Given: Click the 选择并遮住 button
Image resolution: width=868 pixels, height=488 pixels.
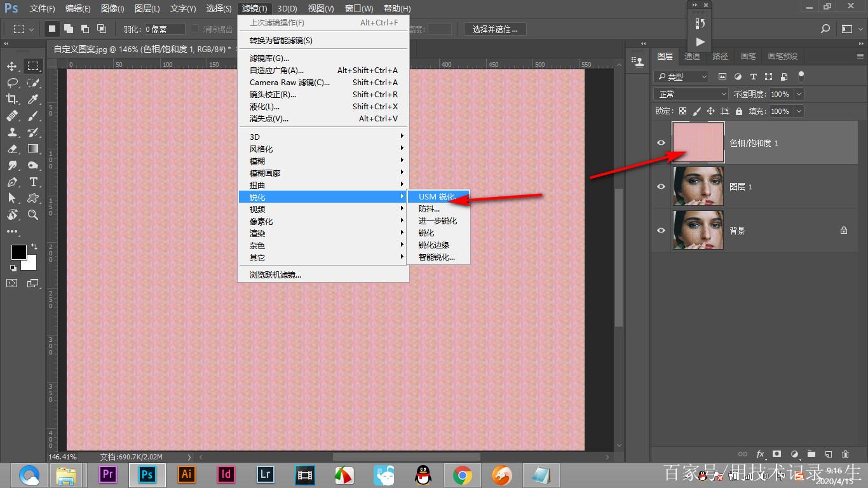Looking at the screenshot, I should pos(495,29).
